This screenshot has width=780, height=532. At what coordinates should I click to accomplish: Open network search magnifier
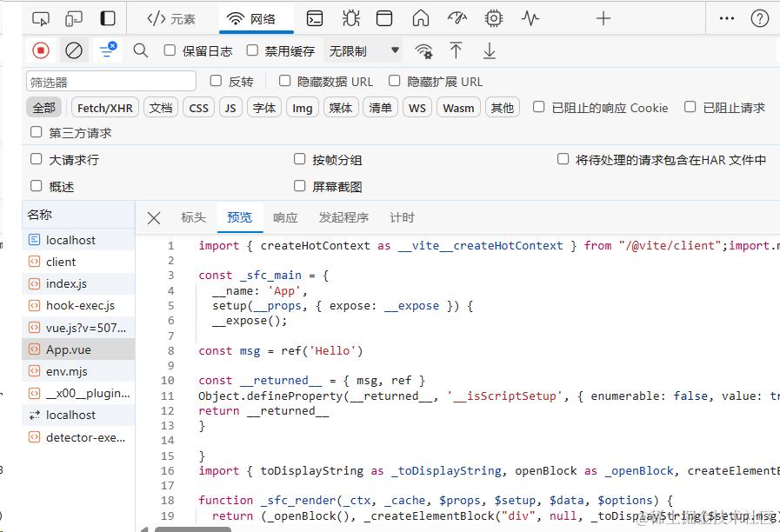pos(141,50)
